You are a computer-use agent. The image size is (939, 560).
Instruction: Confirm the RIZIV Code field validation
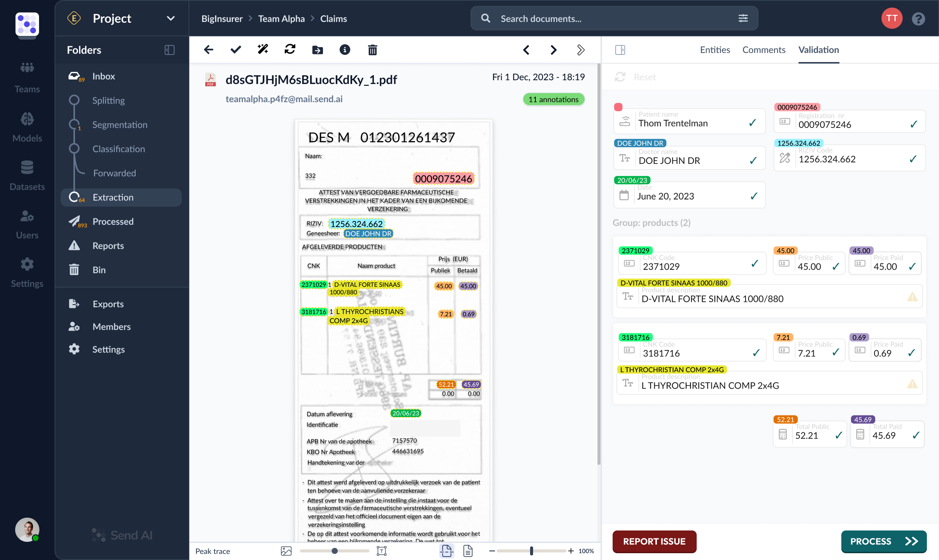(x=914, y=159)
